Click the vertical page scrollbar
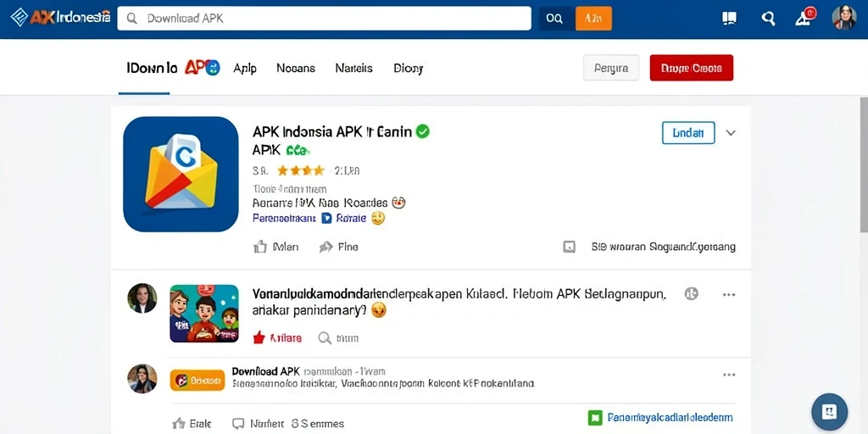This screenshot has height=434, width=868. click(x=864, y=164)
